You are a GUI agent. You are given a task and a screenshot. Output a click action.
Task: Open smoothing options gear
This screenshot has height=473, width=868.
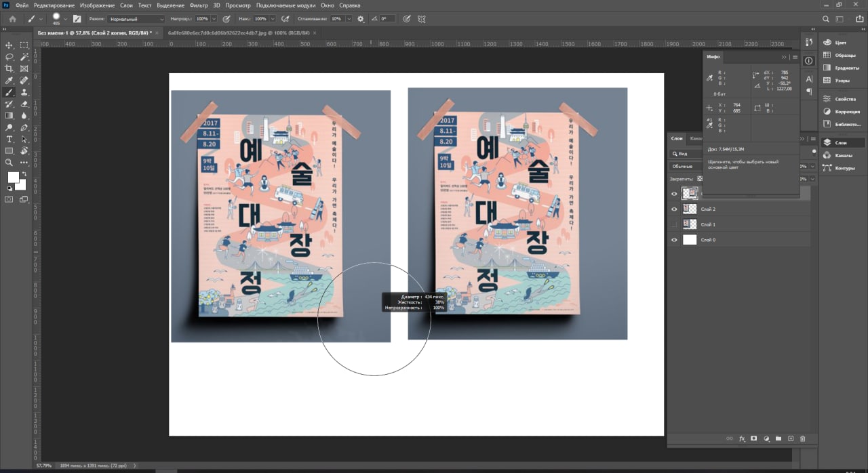[360, 19]
